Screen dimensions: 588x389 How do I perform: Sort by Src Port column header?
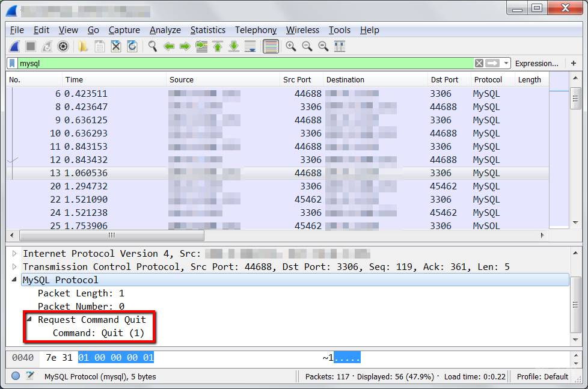tap(301, 79)
